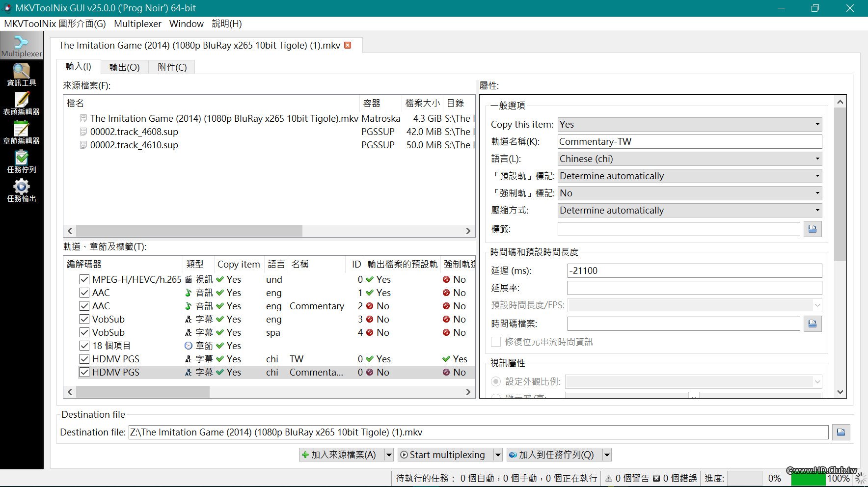Click the progress bar showing 0%
The width and height of the screenshot is (868, 487).
click(744, 478)
